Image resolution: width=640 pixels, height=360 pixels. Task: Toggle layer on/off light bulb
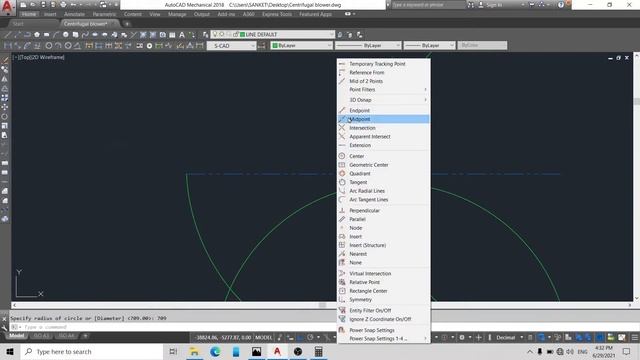click(x=215, y=35)
